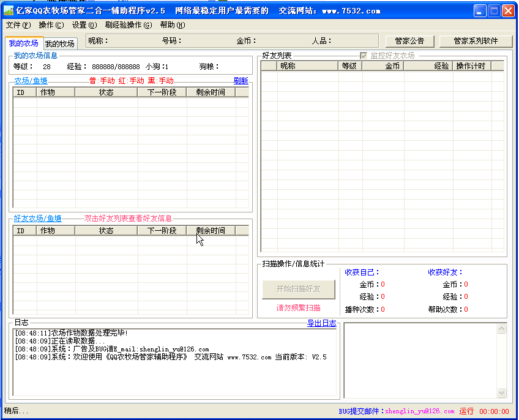Click the 帮助次数 count value
519x420 pixels.
click(466, 309)
